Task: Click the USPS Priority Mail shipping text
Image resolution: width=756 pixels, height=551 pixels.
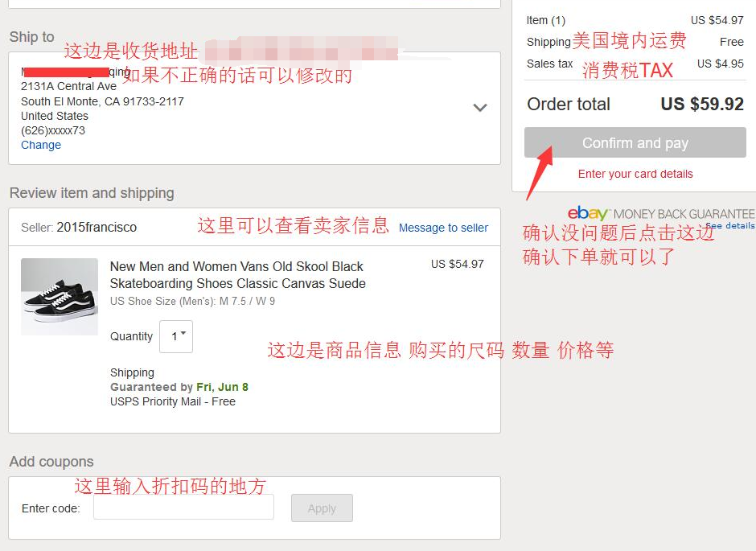Action: coord(173,401)
